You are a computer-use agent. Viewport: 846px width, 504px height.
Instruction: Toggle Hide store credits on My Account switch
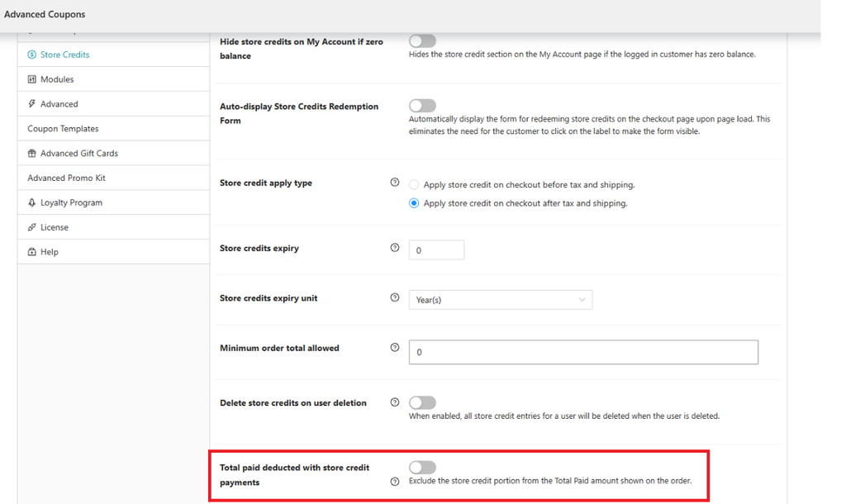coord(422,41)
